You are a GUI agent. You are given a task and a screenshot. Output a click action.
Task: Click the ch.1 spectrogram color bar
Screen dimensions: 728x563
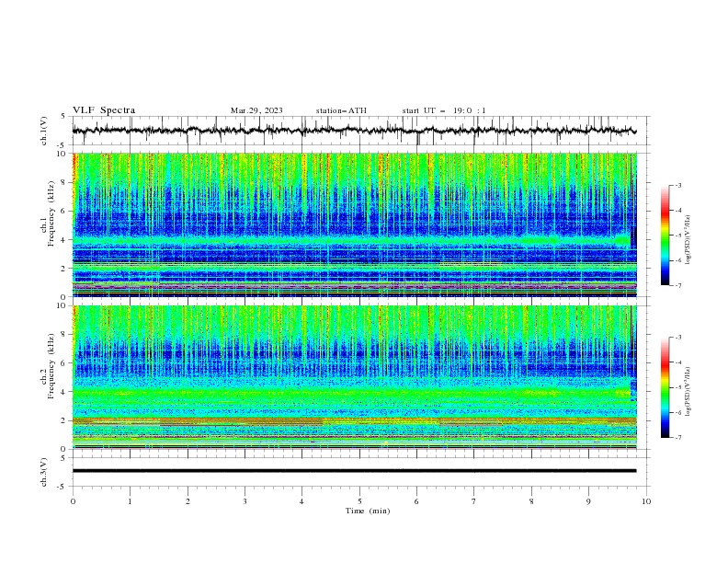pyautogui.click(x=665, y=236)
